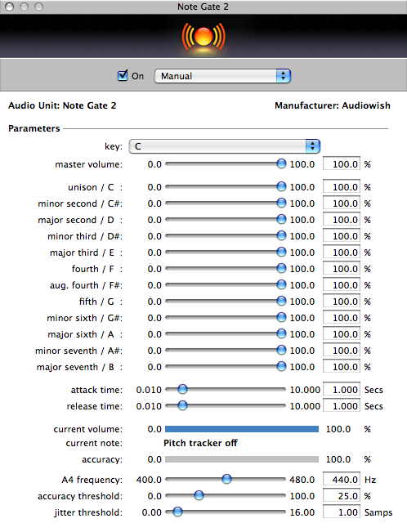Select the jitter threshold Samps field
The image size is (407, 532).
[x=341, y=512]
